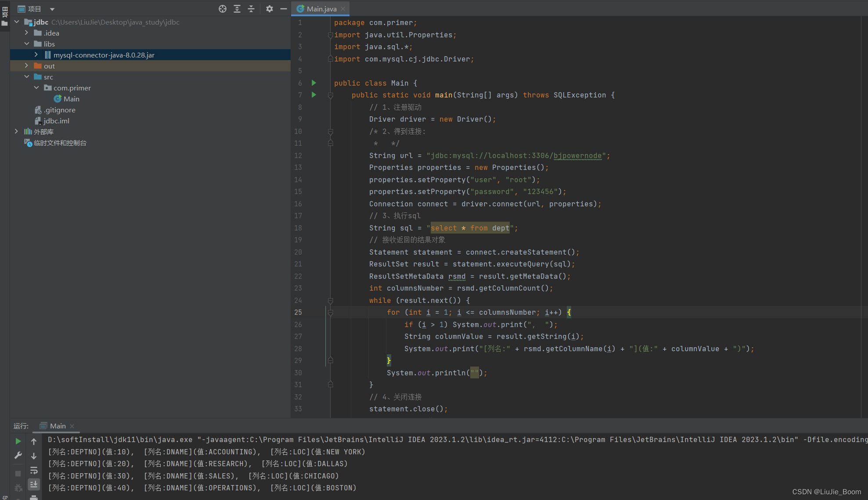Fold main method at line 7 gutter
Screen dimensions: 868x500
point(330,95)
